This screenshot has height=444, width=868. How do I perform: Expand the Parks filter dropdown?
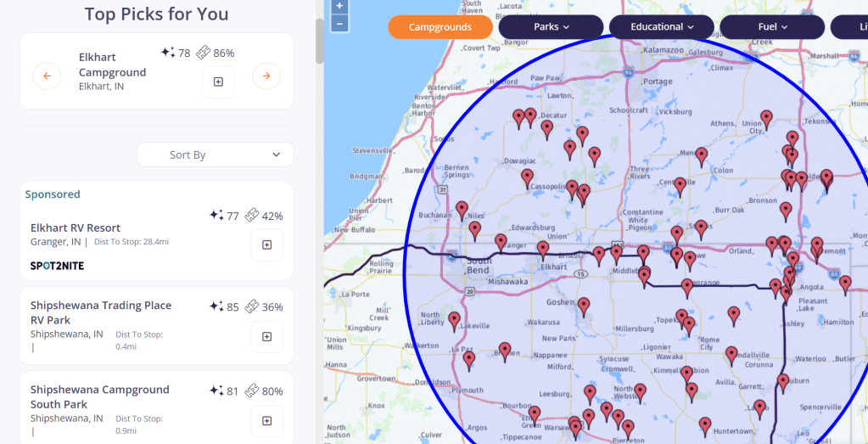point(551,27)
